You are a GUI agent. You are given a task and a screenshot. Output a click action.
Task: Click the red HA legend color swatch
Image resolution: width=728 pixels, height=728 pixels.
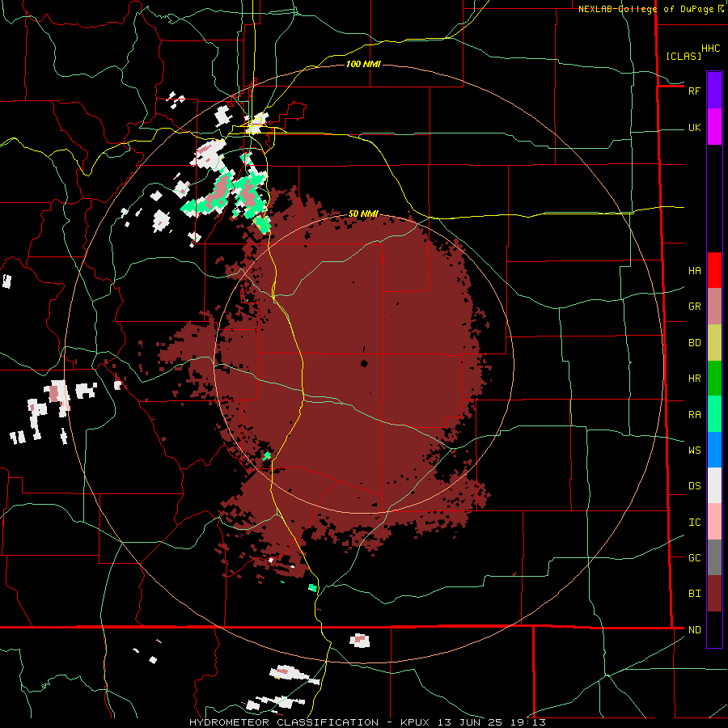click(x=714, y=270)
